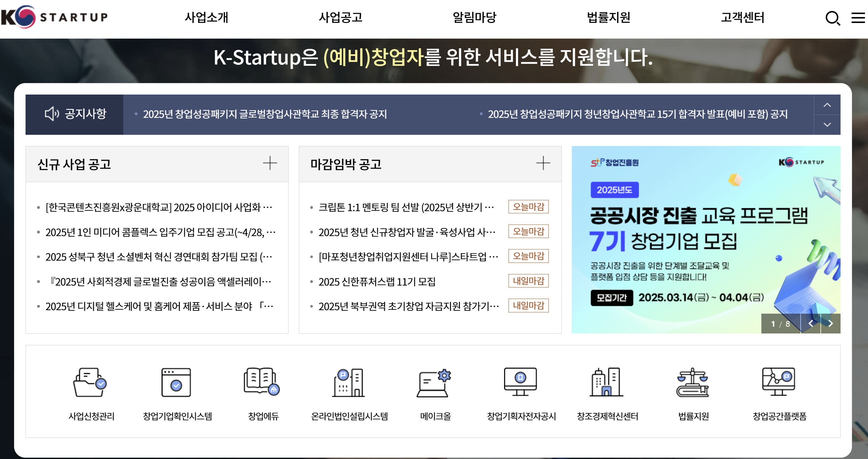
Task: Open the 사업신청관리 folder icon
Action: coord(90,382)
